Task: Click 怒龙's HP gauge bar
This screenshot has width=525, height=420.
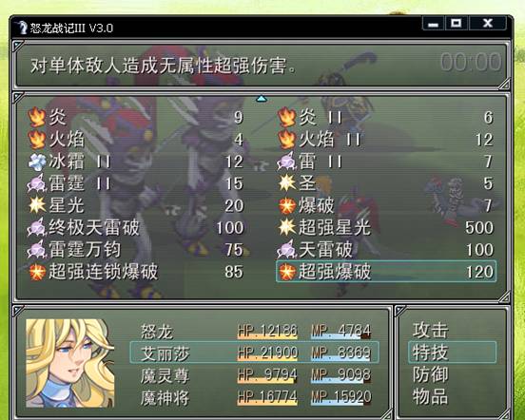Action: (267, 337)
